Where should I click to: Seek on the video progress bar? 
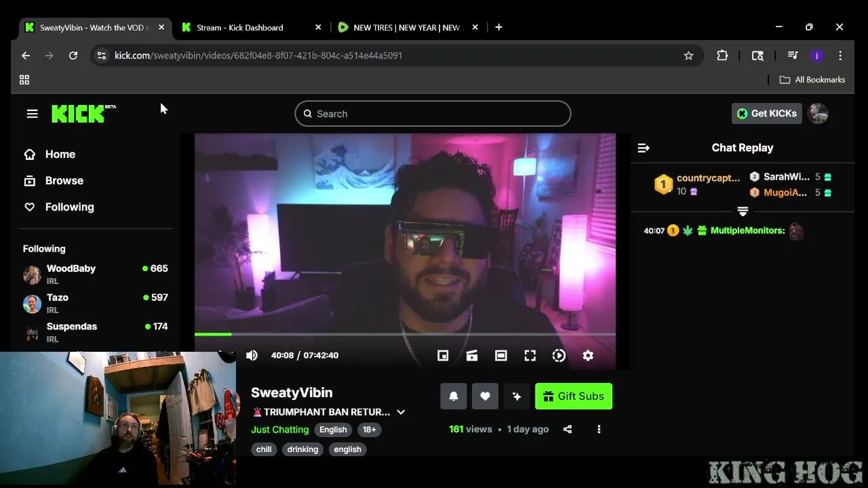tap(405, 334)
